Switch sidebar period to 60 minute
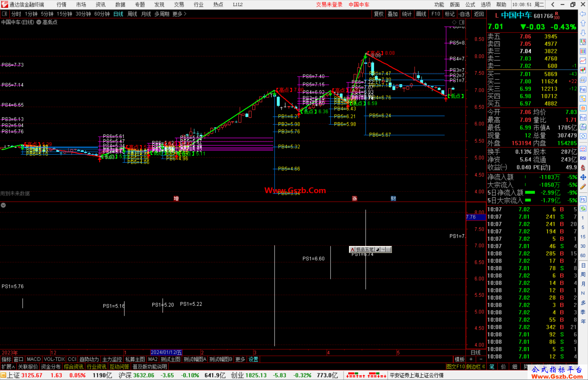This screenshot has height=380, width=588. click(x=583, y=256)
